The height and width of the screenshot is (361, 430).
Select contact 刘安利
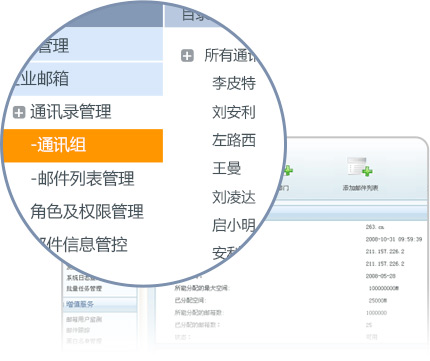pyautogui.click(x=234, y=112)
